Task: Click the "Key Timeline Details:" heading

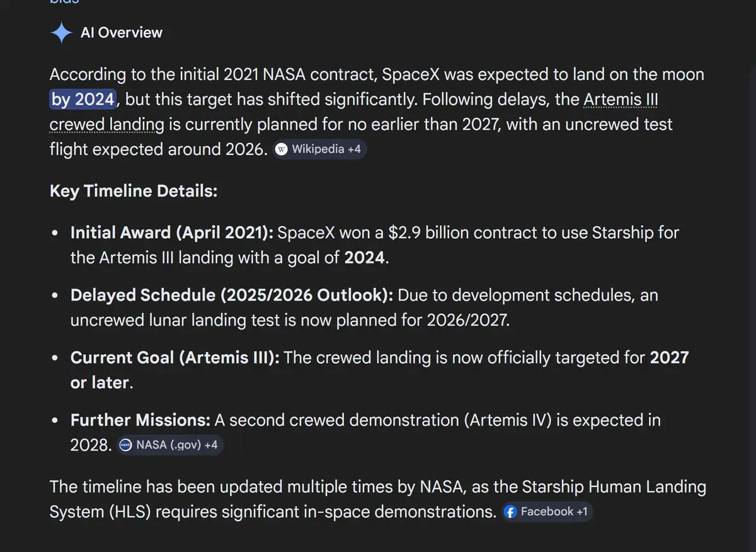Action: tap(134, 191)
